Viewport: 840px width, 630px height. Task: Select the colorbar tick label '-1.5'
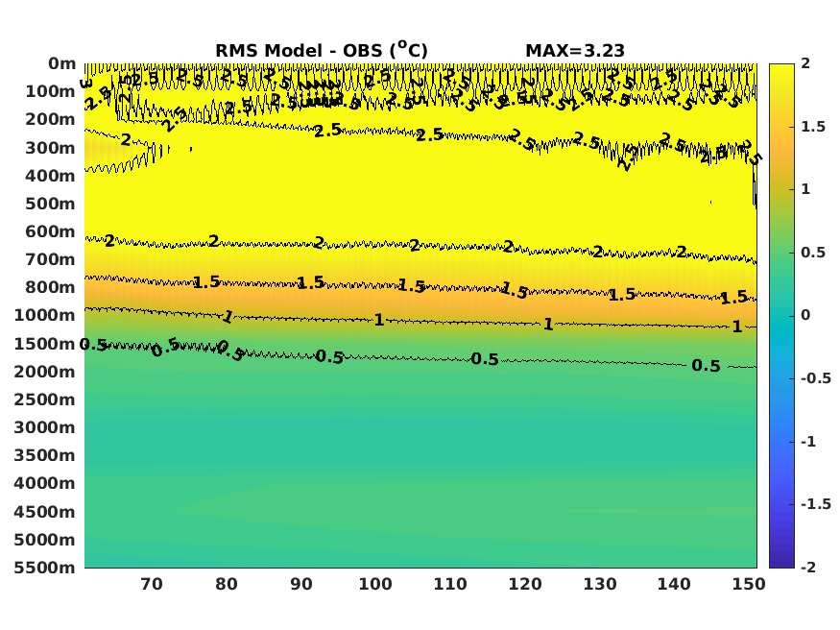tap(816, 504)
